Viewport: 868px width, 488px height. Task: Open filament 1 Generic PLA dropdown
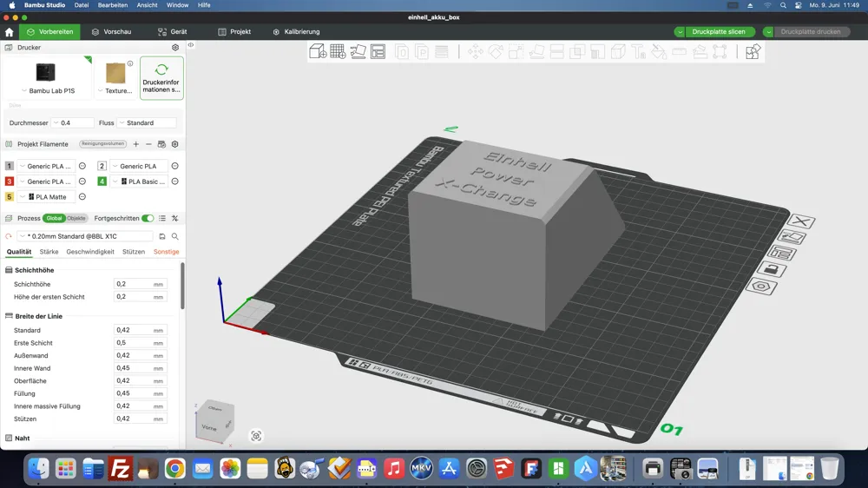[x=46, y=166]
